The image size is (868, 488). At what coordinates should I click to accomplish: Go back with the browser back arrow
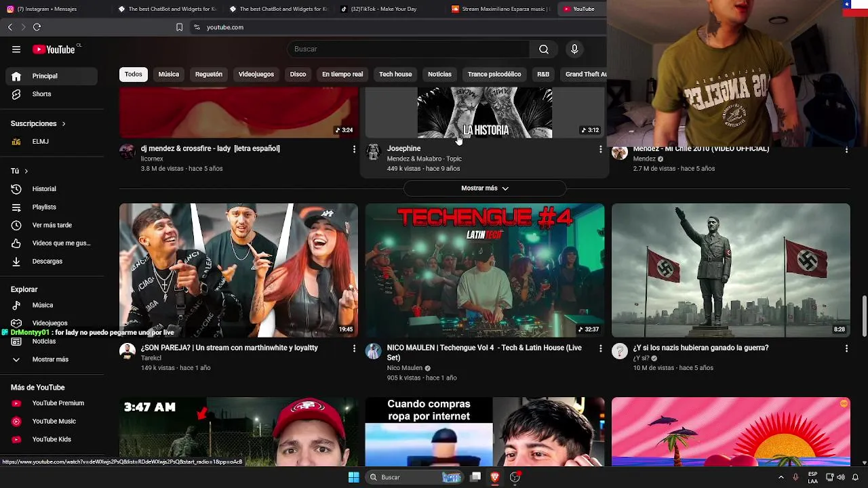click(10, 27)
